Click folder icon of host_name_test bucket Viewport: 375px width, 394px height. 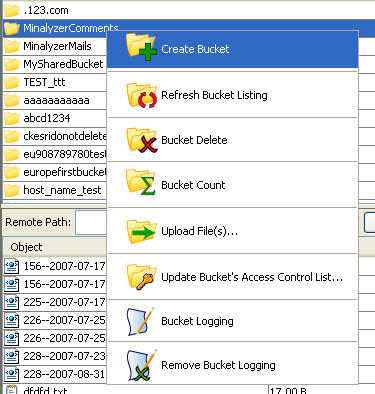[12, 190]
